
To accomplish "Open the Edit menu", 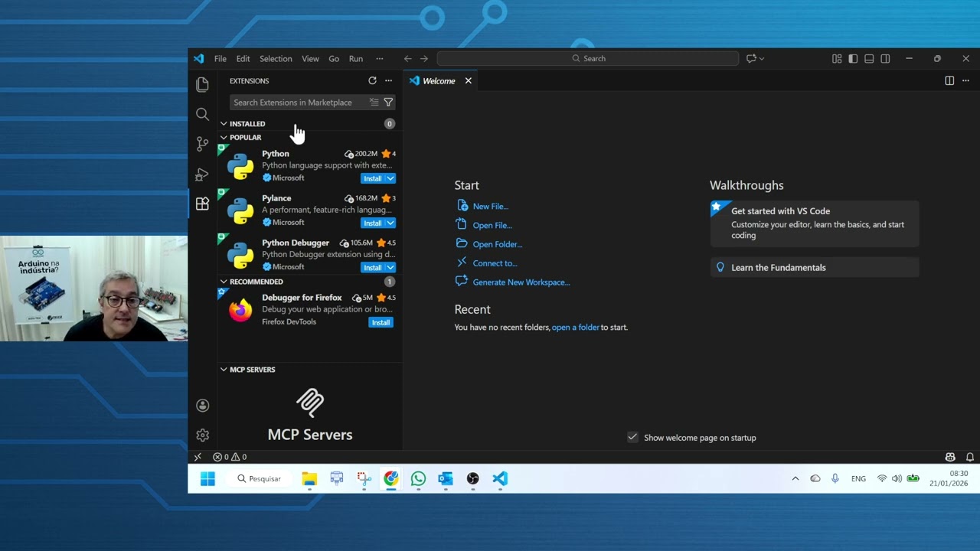I will (x=243, y=58).
